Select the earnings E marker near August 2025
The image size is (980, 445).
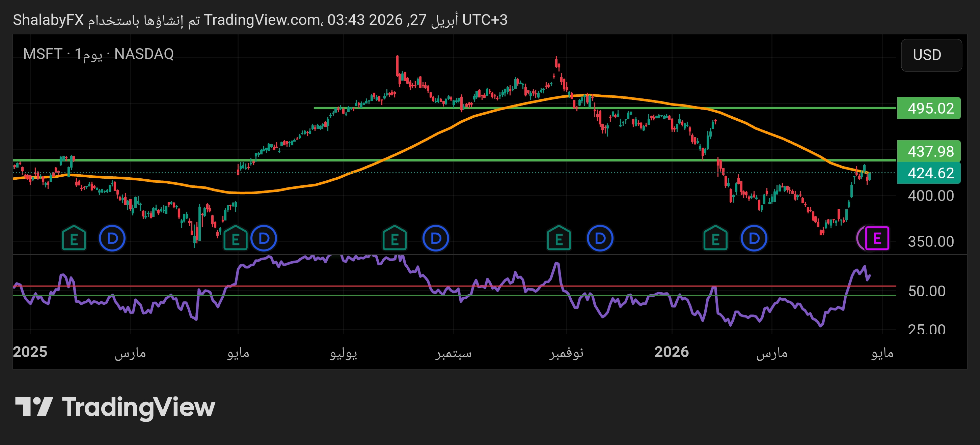(394, 239)
